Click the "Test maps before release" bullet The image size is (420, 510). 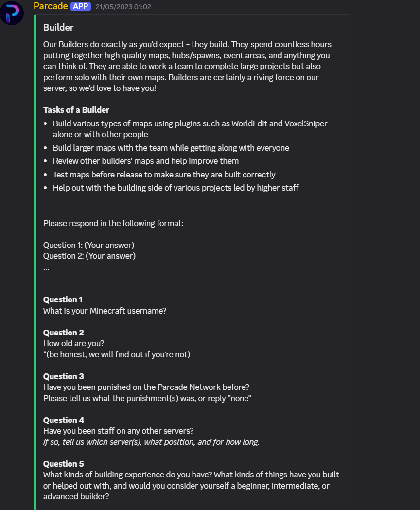pyautogui.click(x=164, y=175)
